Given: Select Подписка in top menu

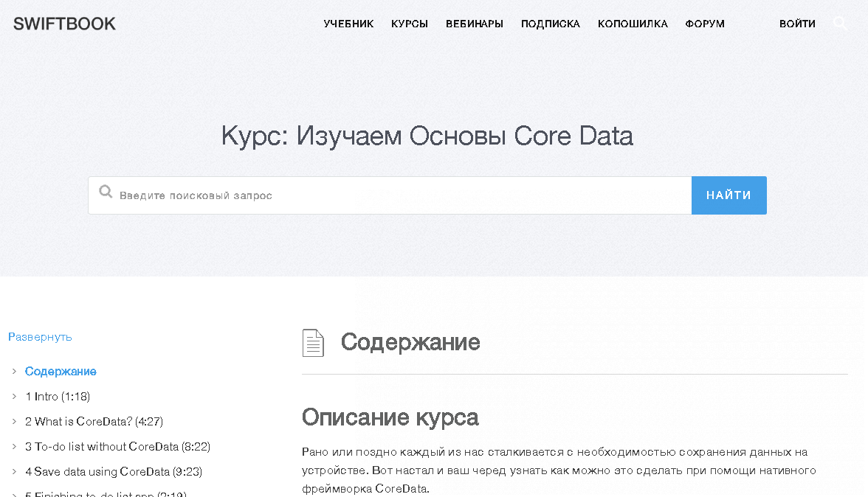Looking at the screenshot, I should (x=551, y=24).
